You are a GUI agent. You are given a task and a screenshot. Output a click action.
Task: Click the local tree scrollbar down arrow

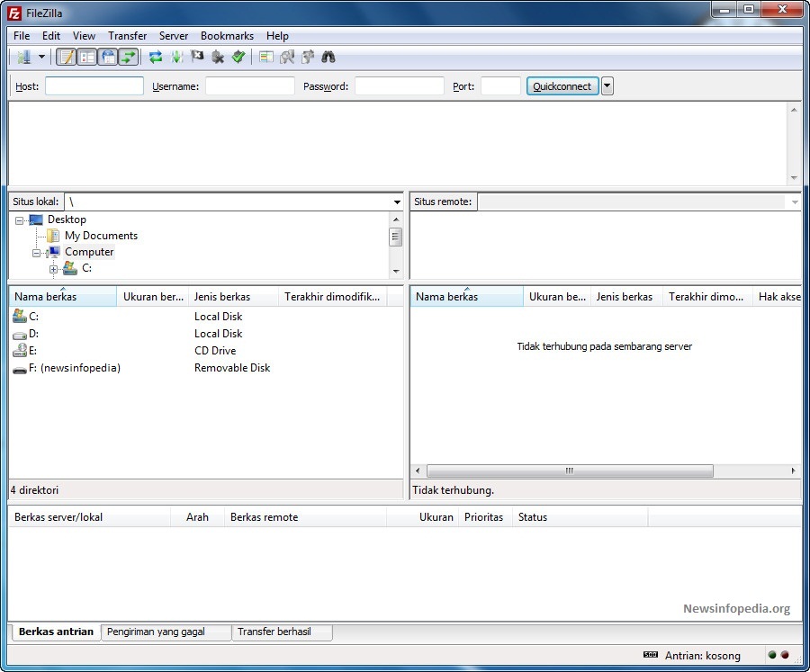[x=396, y=271]
